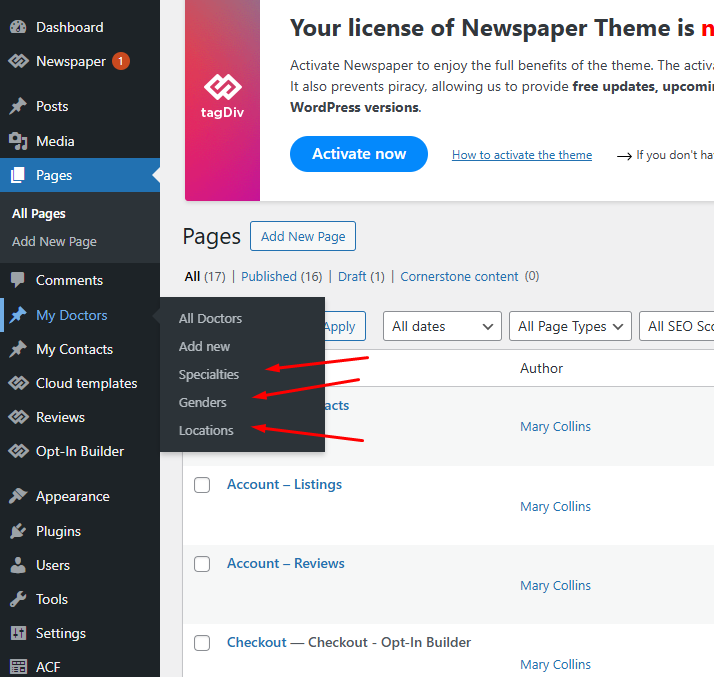Select Add new in My Doctors submenu
This screenshot has height=677, width=714.
point(204,346)
